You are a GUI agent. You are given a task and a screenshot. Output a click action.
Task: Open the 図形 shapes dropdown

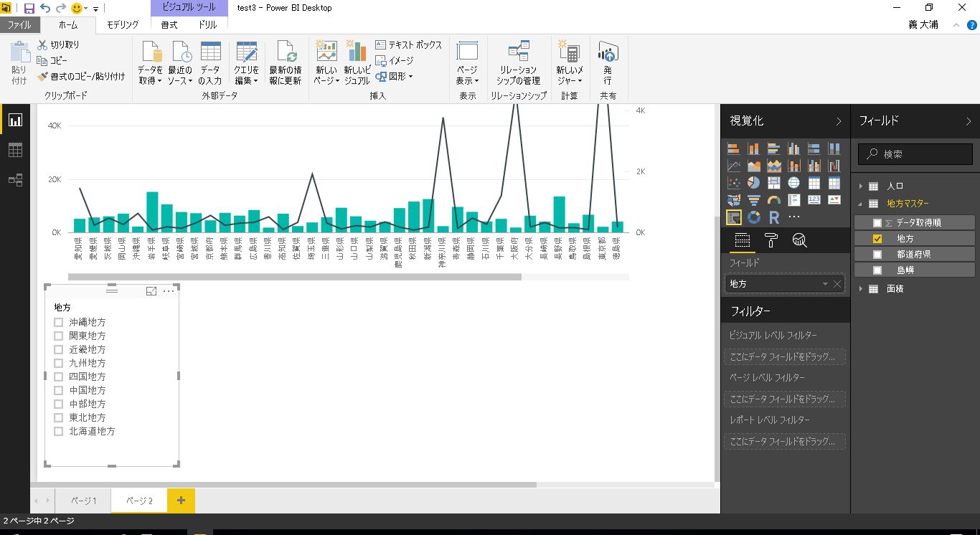[395, 76]
